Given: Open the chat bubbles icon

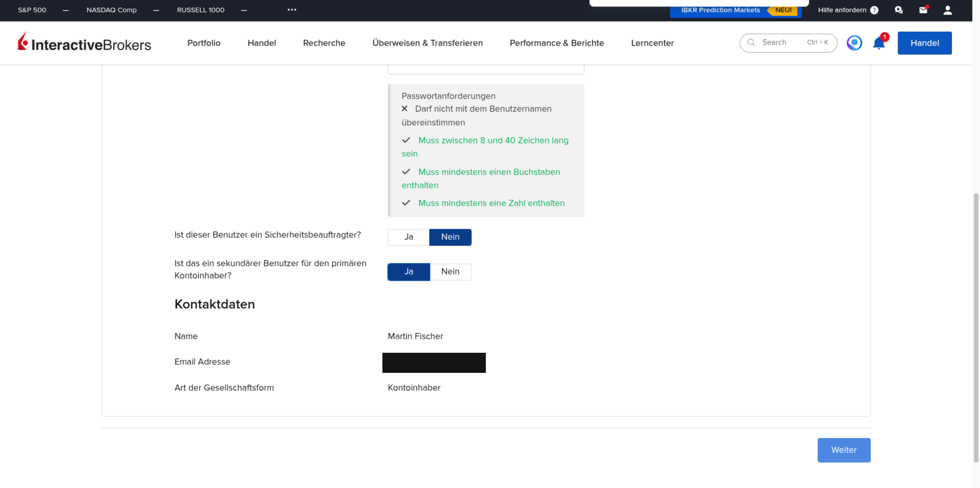Looking at the screenshot, I should point(899,10).
